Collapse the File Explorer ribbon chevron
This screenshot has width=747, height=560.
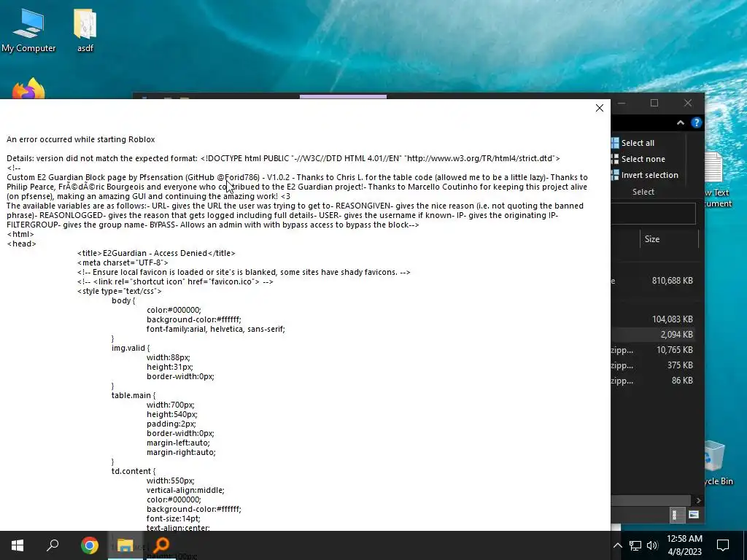coord(681,122)
